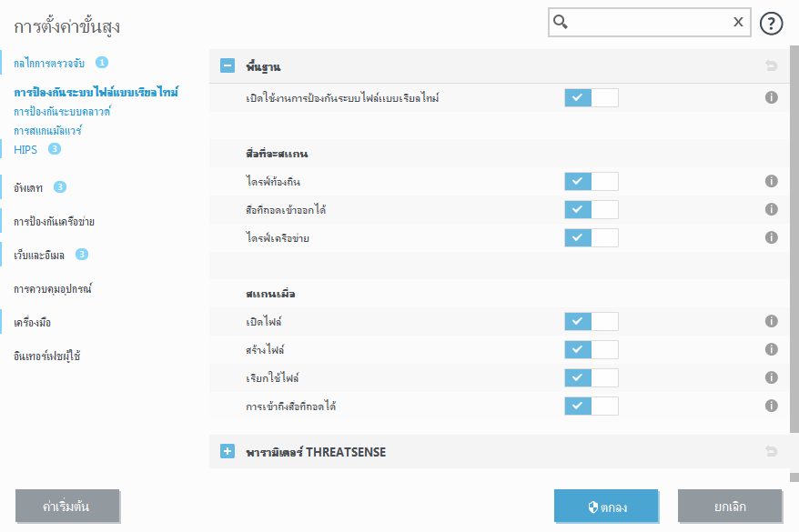Expand the พารามิเตอร์ THREATSENSE section

tap(228, 451)
